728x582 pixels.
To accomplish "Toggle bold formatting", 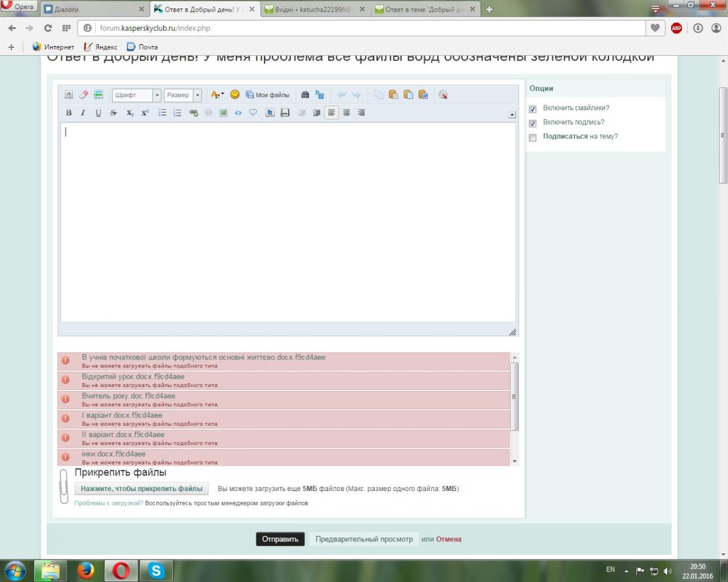I will (69, 113).
